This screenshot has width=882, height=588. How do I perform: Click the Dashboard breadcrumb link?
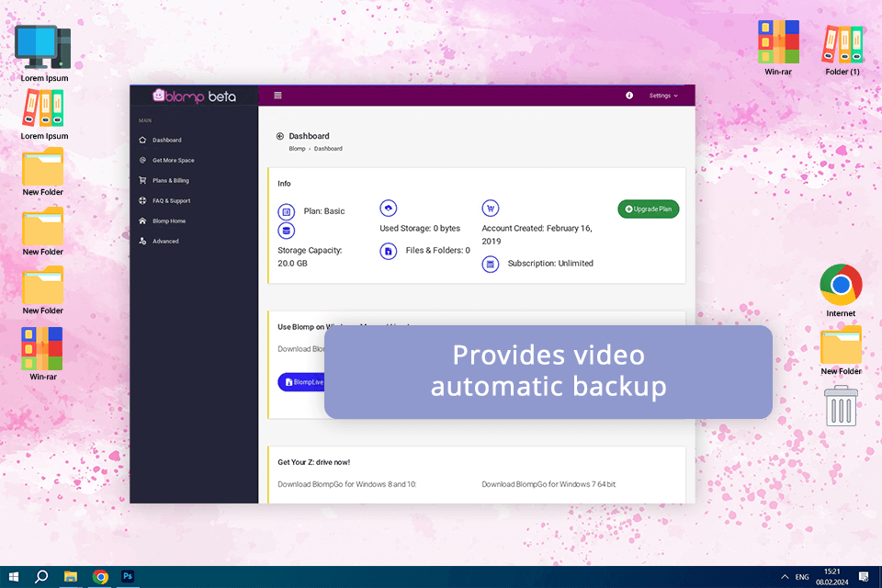click(328, 149)
